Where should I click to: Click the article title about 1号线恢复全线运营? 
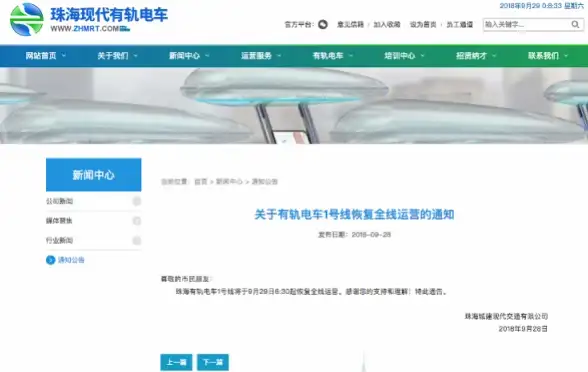[354, 214]
